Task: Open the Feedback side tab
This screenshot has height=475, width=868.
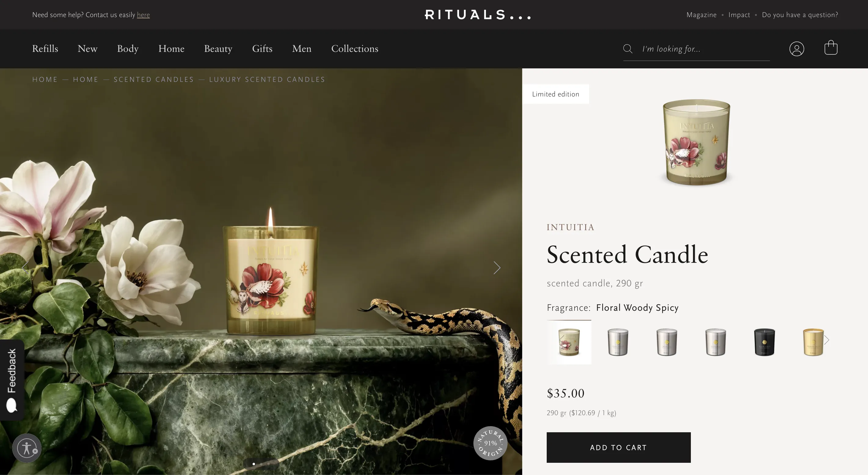Action: (12, 380)
